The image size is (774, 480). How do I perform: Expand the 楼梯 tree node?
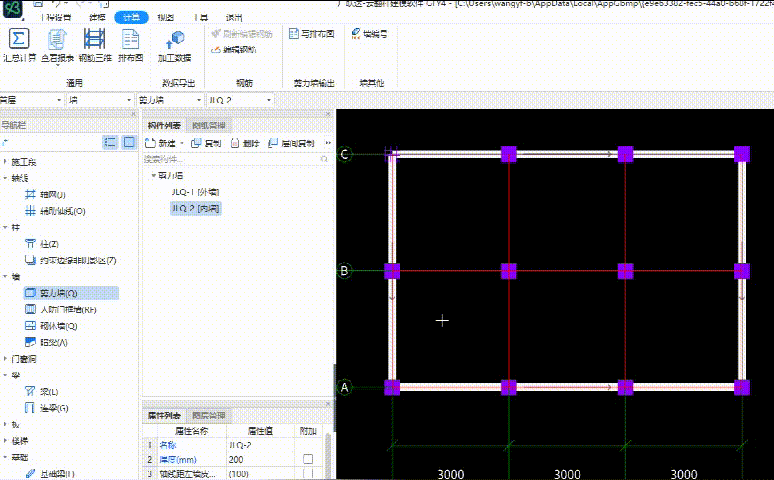pyautogui.click(x=5, y=440)
